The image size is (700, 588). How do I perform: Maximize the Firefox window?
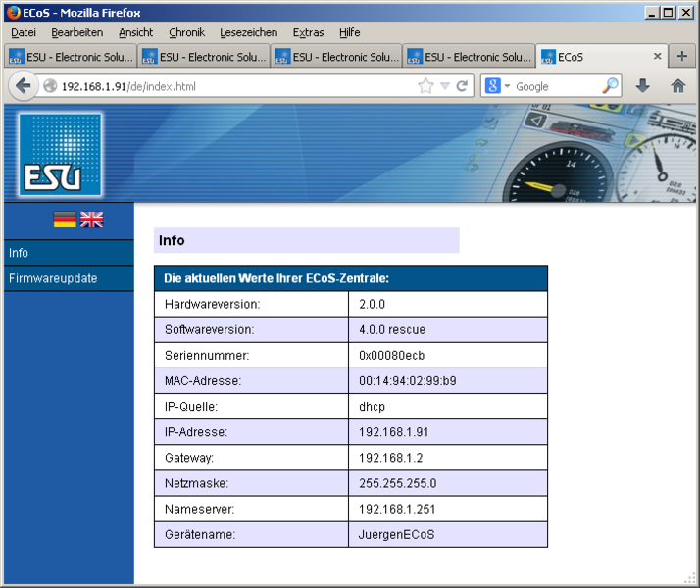(669, 13)
